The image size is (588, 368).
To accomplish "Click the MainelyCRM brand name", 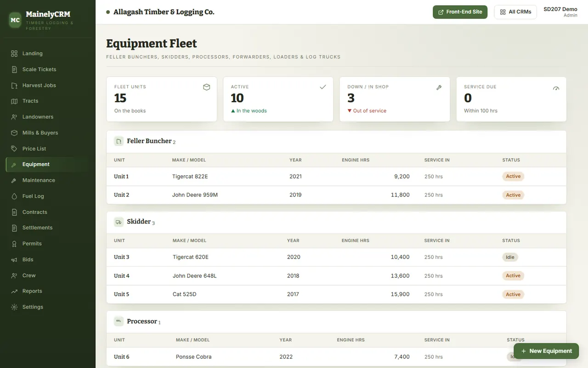I will pyautogui.click(x=48, y=14).
